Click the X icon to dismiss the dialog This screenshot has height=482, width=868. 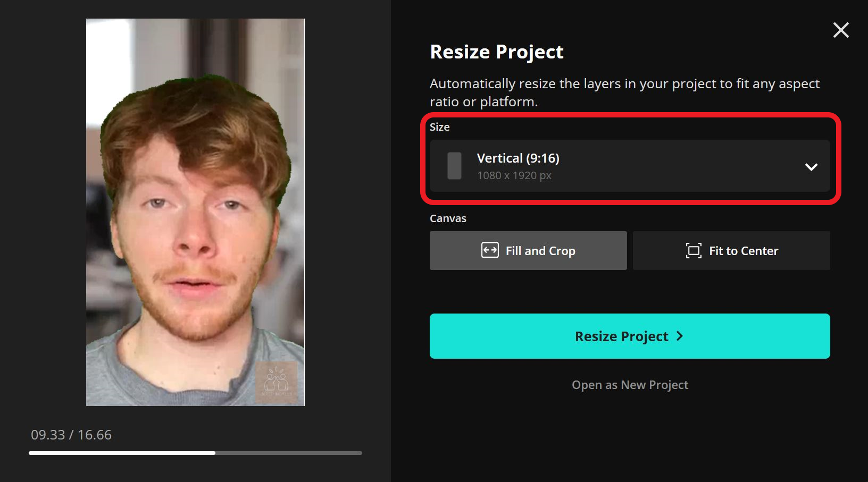click(841, 30)
